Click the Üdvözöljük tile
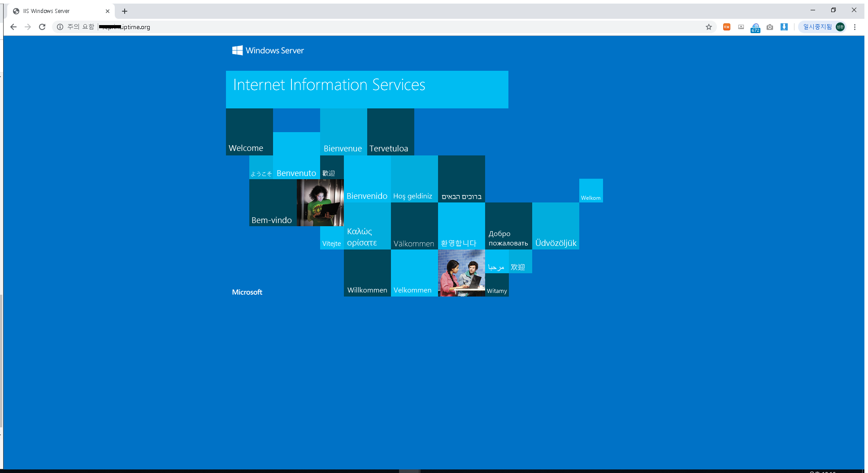This screenshot has width=868, height=473. [556, 226]
